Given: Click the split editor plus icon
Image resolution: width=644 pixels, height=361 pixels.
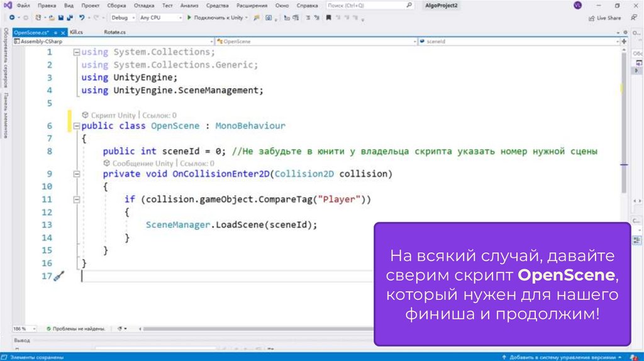Looking at the screenshot, I should [624, 42].
